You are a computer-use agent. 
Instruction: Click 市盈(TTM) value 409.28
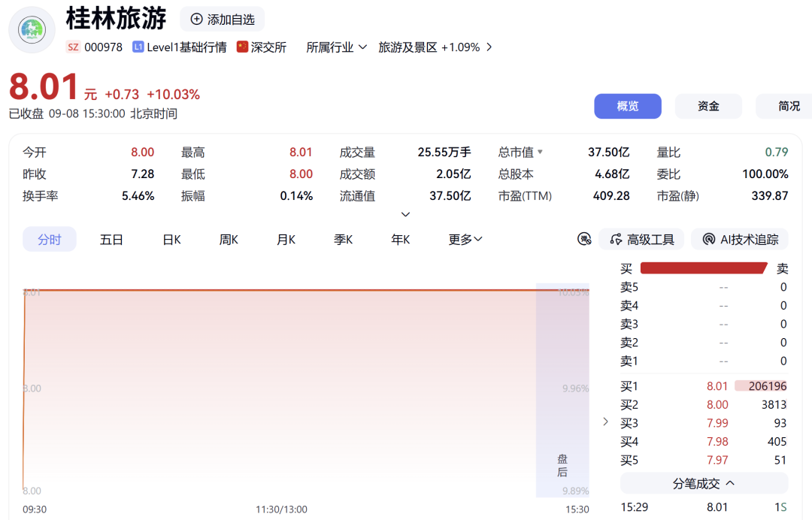[611, 196]
